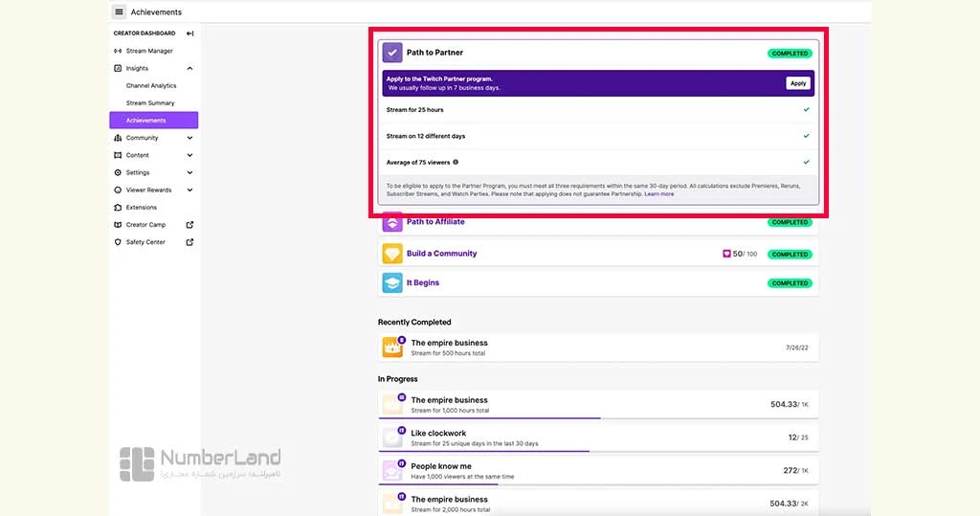Click the recently completed empire business crown icon
This screenshot has width=980, height=516.
[392, 348]
